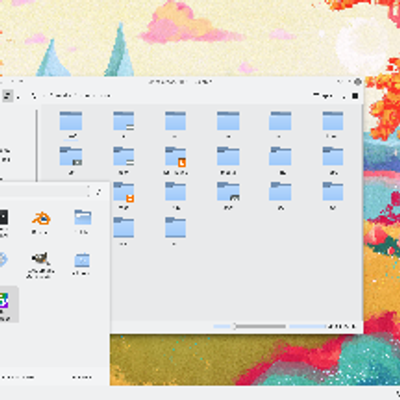Click the pin icon beside launcher search
The image size is (400, 400).
[99, 192]
